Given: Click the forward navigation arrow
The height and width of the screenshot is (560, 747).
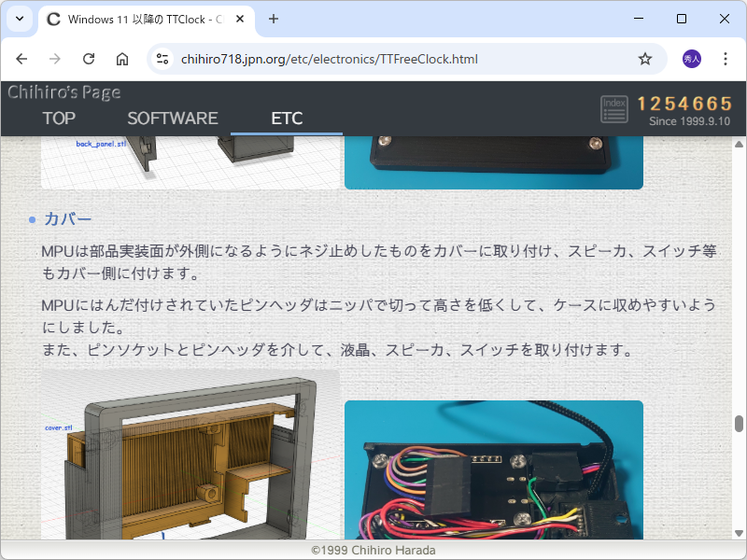Looking at the screenshot, I should point(55,58).
